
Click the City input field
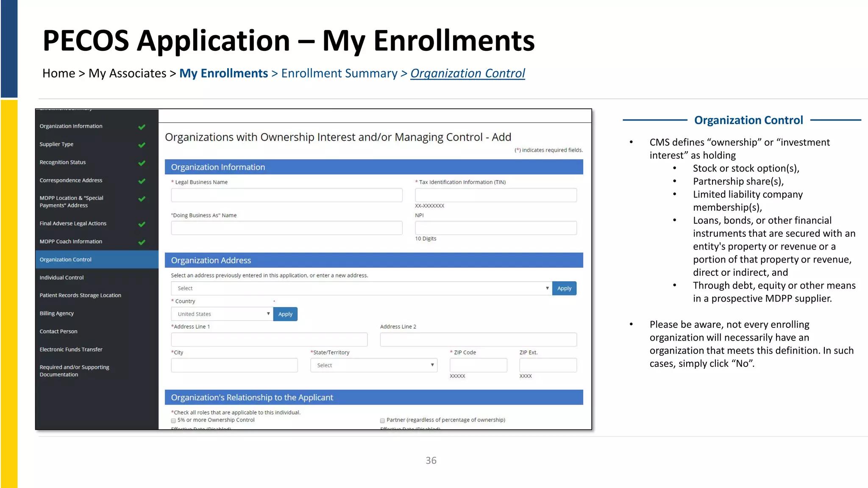234,365
